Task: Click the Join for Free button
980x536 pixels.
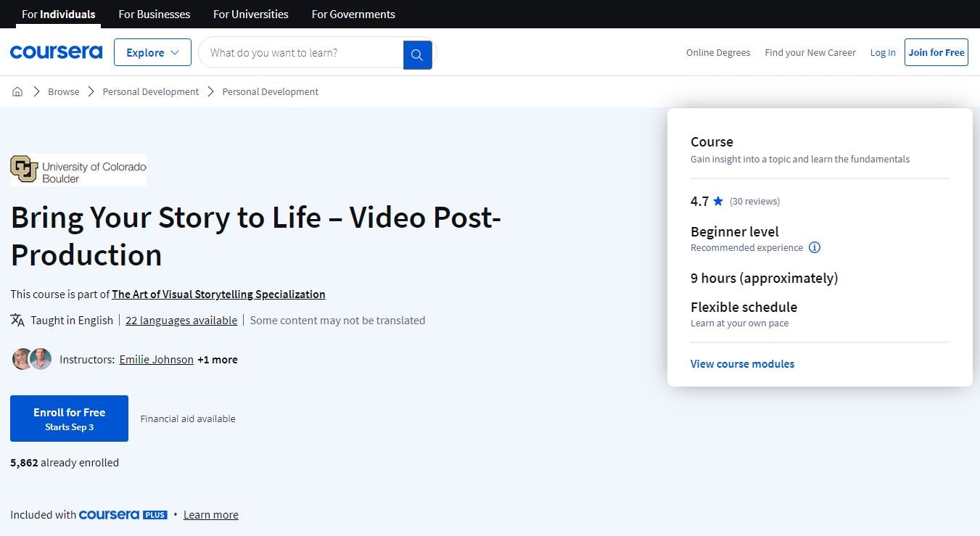Action: (x=936, y=52)
